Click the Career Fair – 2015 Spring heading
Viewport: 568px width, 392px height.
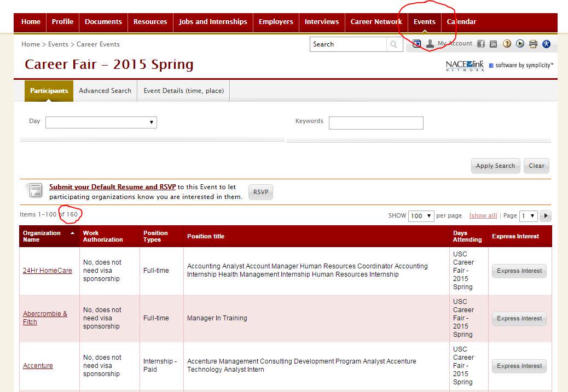[x=109, y=65]
